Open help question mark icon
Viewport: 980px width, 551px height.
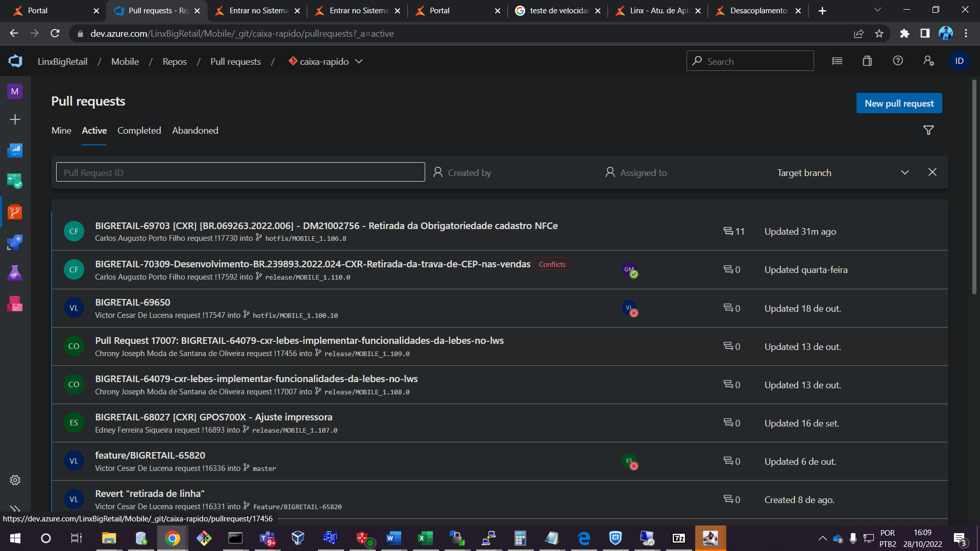coord(898,61)
